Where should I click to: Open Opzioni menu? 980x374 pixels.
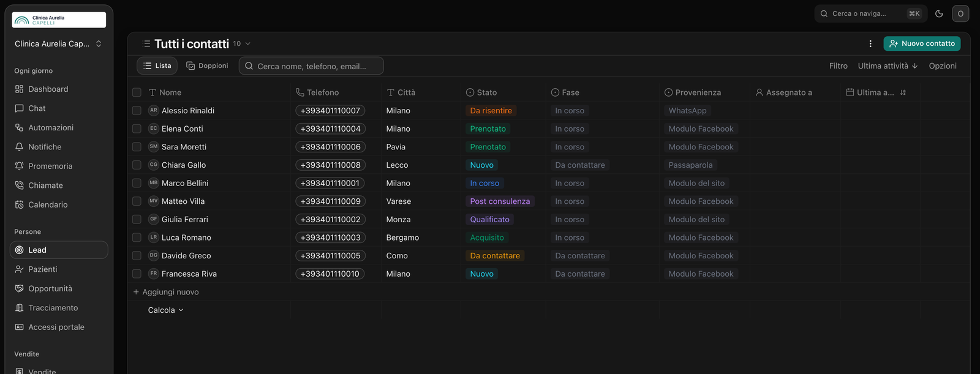pyautogui.click(x=943, y=65)
